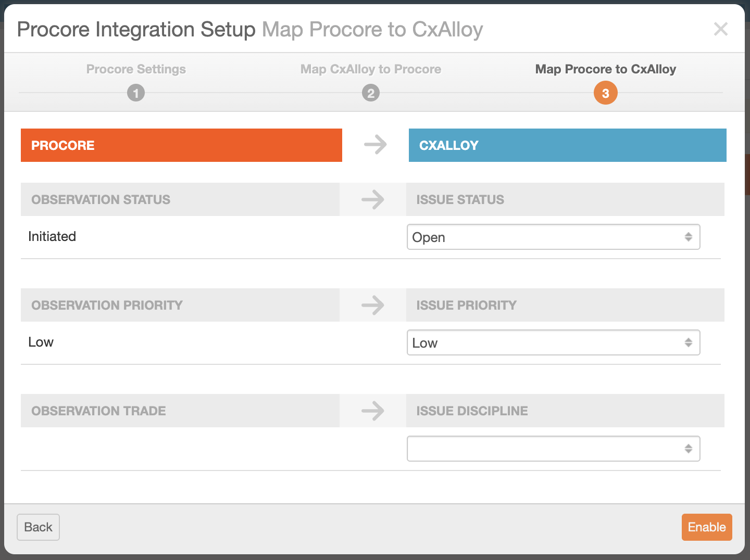Select step 3 circle, Map Procore to CxAlloy
This screenshot has width=750, height=560.
(x=606, y=93)
